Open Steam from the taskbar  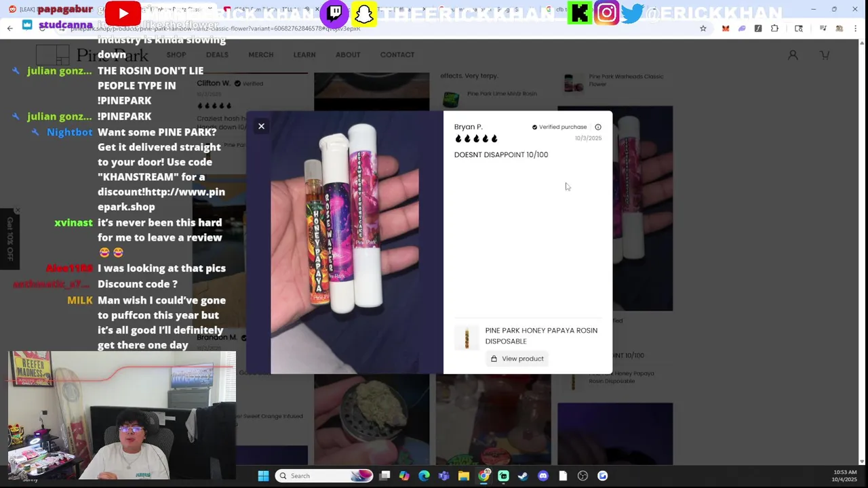point(523,476)
